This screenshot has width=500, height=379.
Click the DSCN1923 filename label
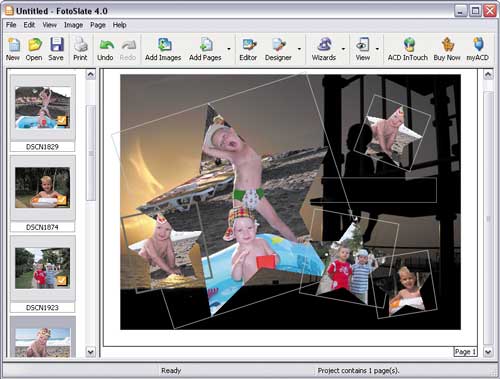pyautogui.click(x=42, y=308)
